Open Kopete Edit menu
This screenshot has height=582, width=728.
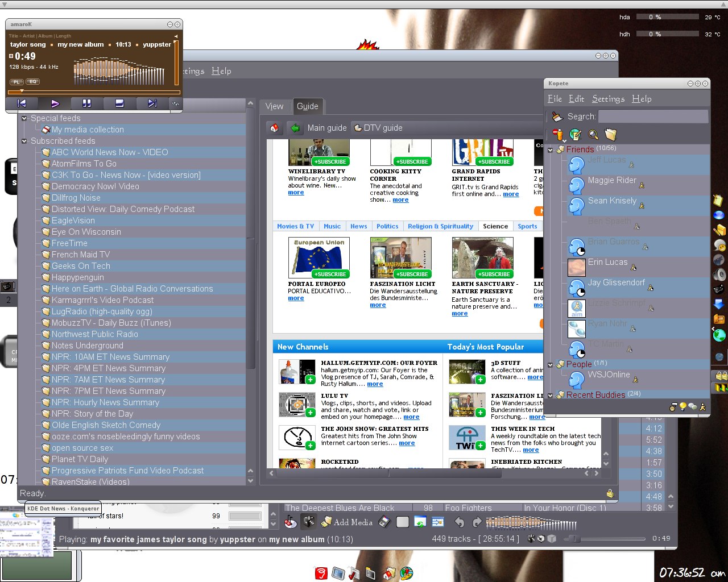576,99
